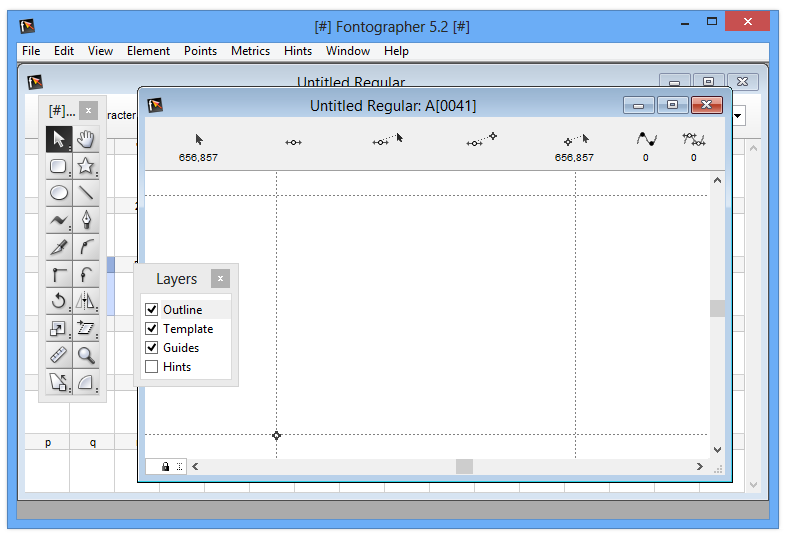Select the straight Line tool
788x538 pixels.
(86, 193)
